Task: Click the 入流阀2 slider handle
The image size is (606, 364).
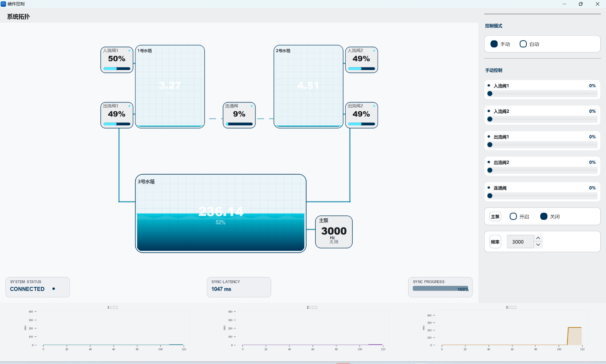Action: (490, 119)
